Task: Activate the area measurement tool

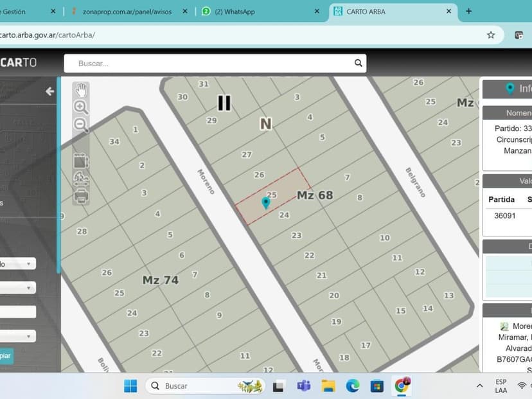Action: [x=81, y=161]
